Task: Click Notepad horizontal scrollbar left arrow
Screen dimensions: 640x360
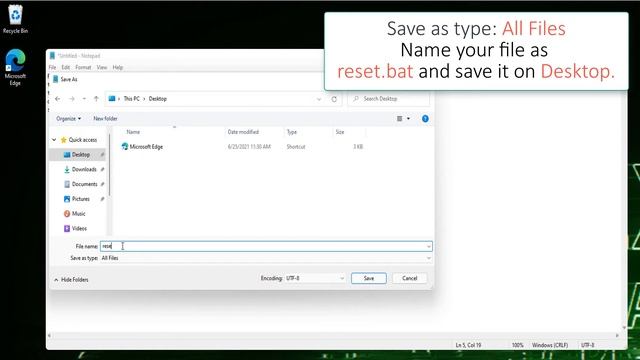Action: point(49,335)
